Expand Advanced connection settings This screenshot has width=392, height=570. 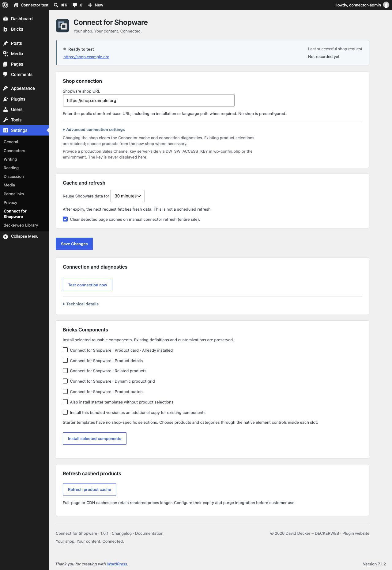tap(94, 130)
